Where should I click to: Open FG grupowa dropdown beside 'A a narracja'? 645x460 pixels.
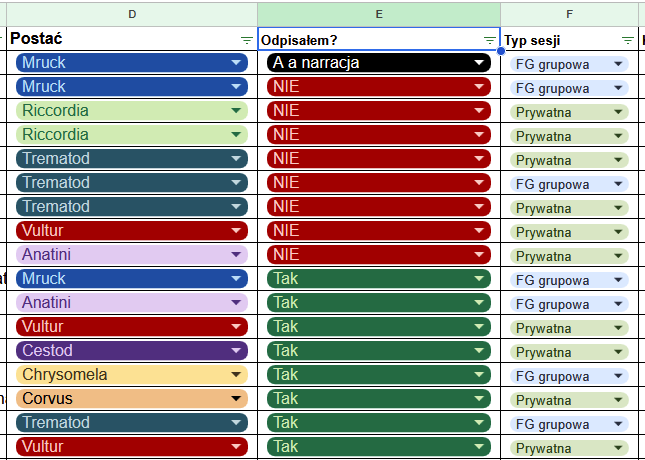[618, 63]
